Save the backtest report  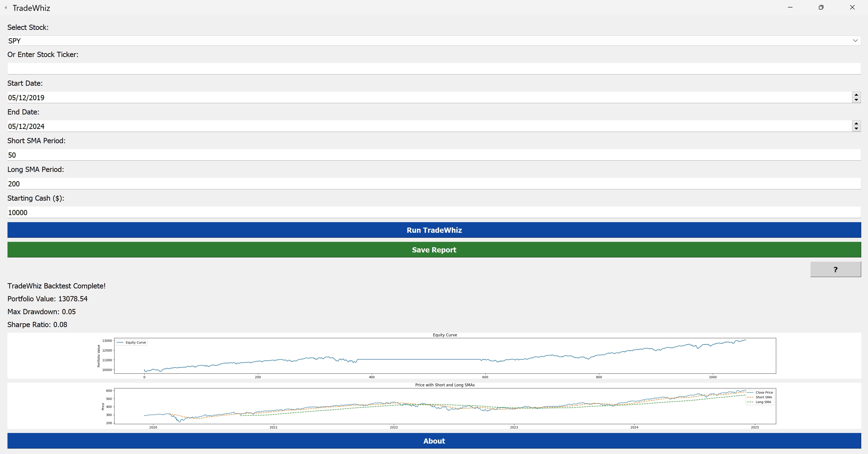click(x=434, y=250)
